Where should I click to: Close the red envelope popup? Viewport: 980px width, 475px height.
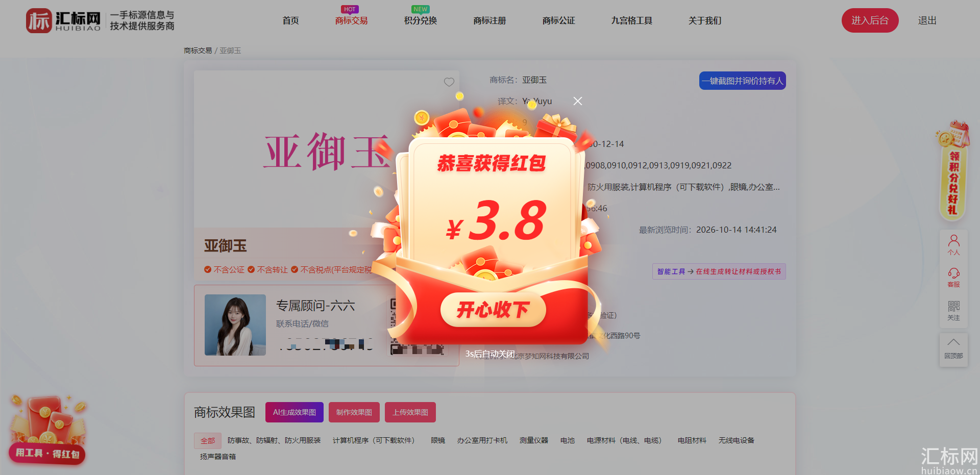click(x=577, y=101)
